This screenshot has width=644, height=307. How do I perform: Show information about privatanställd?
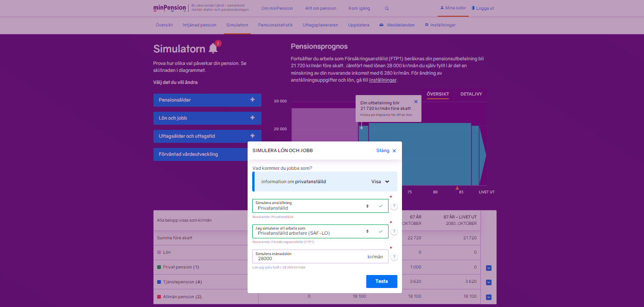pyautogui.click(x=380, y=182)
